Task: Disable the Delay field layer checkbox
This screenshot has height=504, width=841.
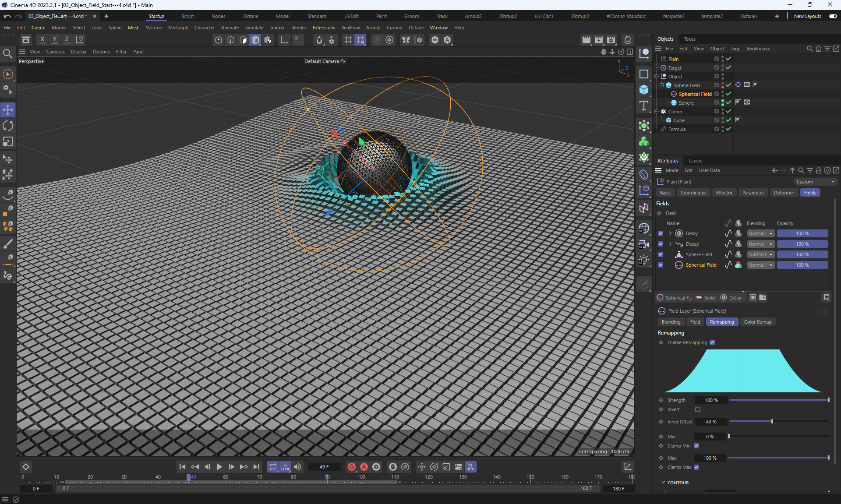Action: pyautogui.click(x=661, y=233)
